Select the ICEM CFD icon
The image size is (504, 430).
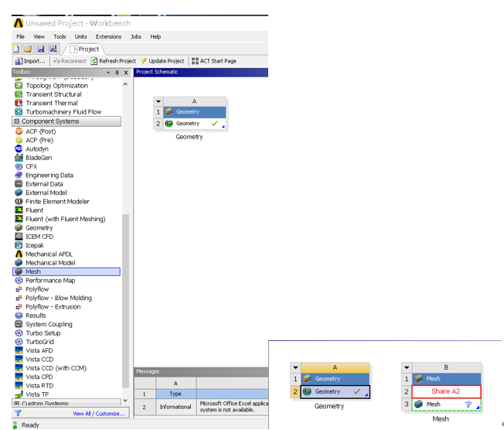pos(19,237)
